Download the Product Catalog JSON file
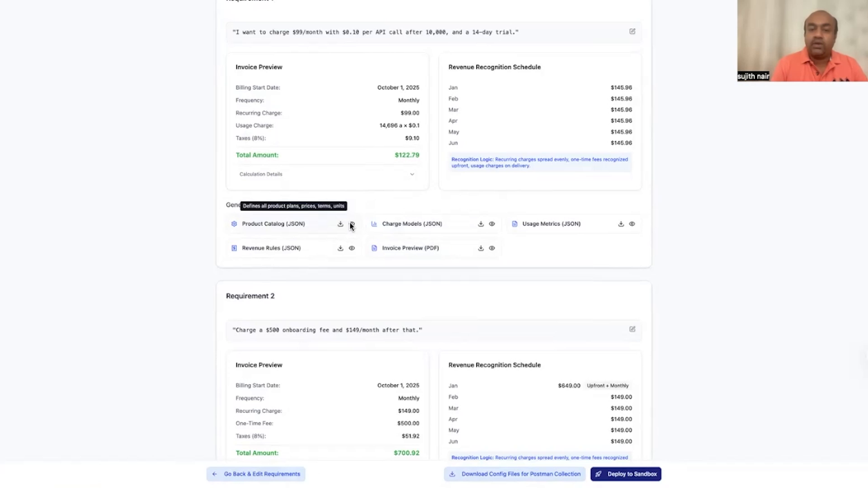 click(x=340, y=224)
